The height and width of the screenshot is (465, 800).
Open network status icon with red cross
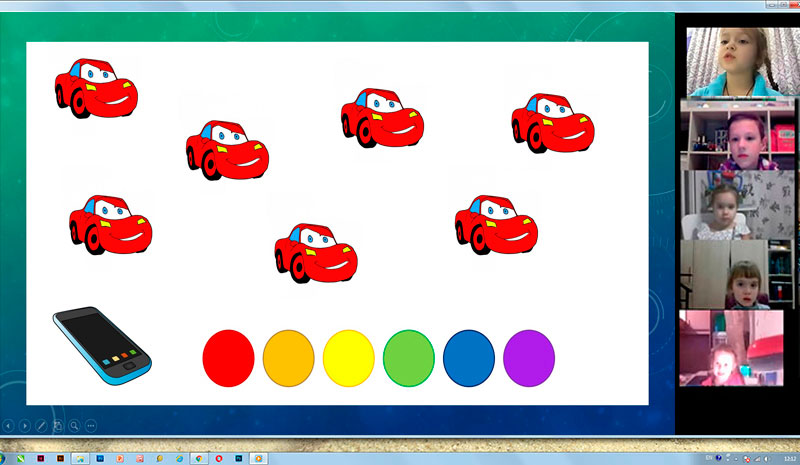(746, 459)
